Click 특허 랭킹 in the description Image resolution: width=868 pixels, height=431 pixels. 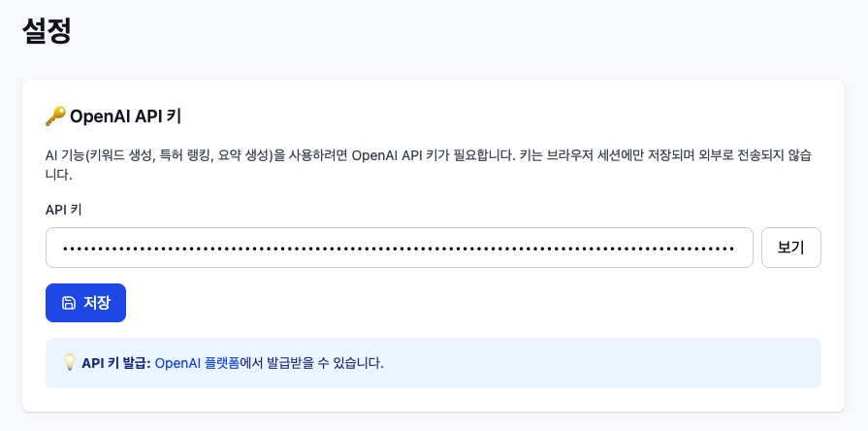191,155
